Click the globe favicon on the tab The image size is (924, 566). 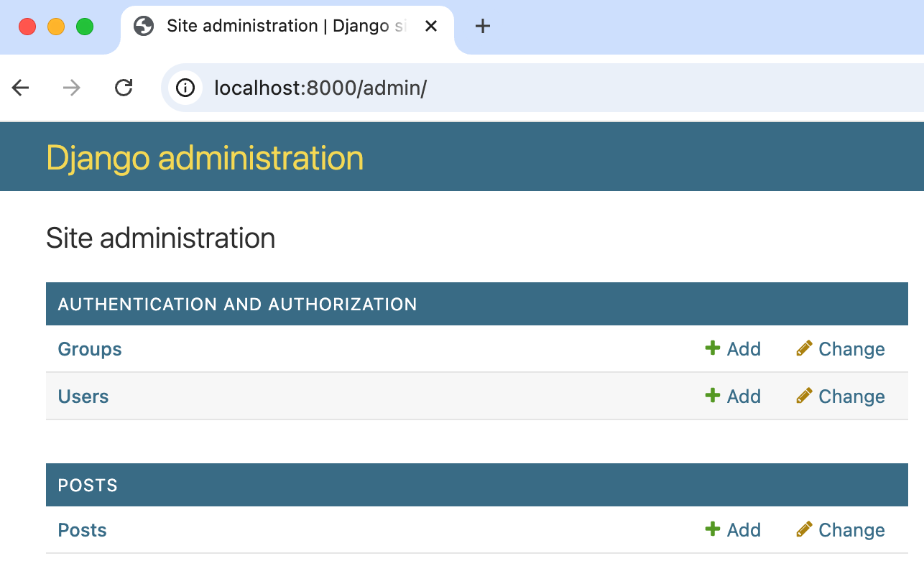pyautogui.click(x=144, y=27)
